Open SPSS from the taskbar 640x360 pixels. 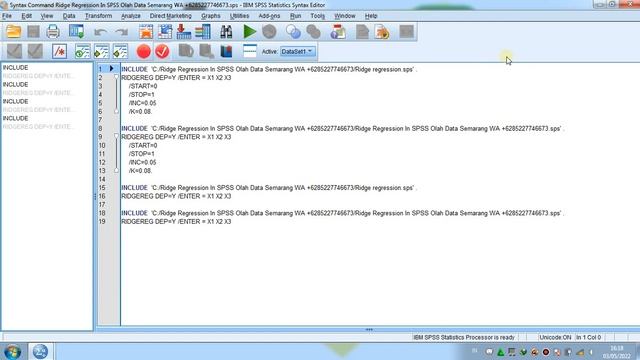(x=40, y=351)
